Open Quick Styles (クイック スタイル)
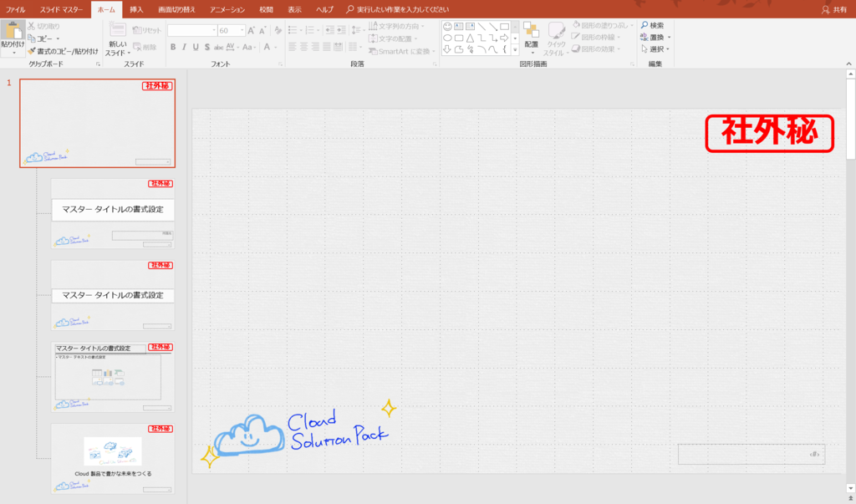Image resolution: width=856 pixels, height=504 pixels. point(556,38)
